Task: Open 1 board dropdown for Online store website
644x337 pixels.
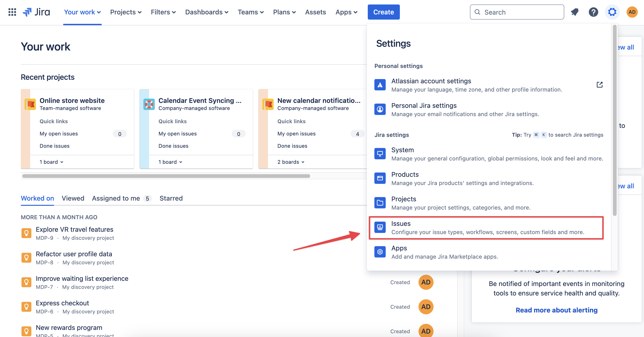Action: [51, 162]
